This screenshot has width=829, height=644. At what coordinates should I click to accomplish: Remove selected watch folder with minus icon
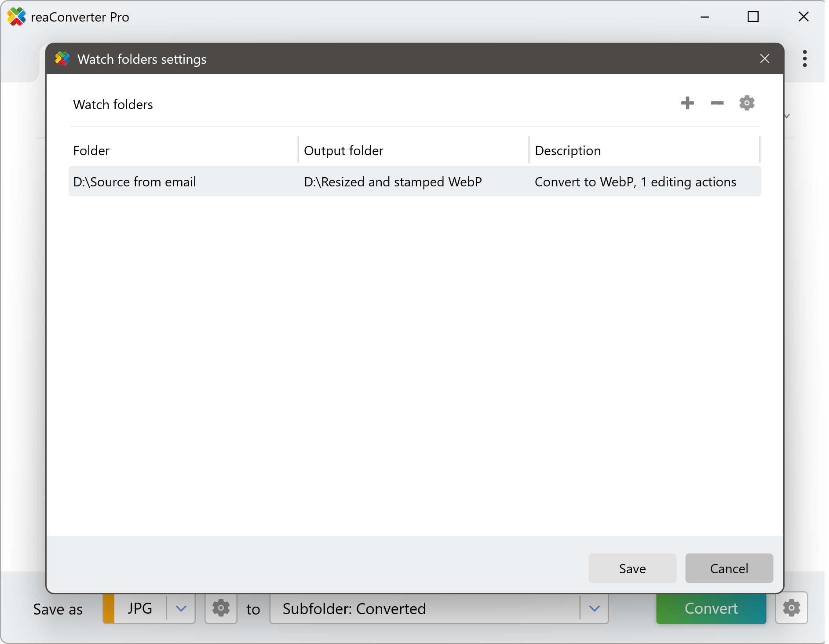coord(717,103)
